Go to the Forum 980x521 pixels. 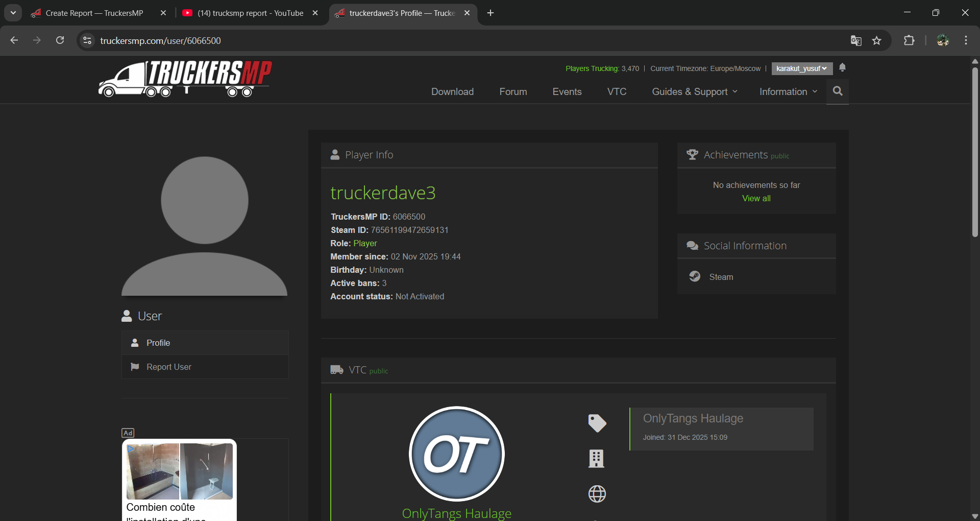pos(513,91)
